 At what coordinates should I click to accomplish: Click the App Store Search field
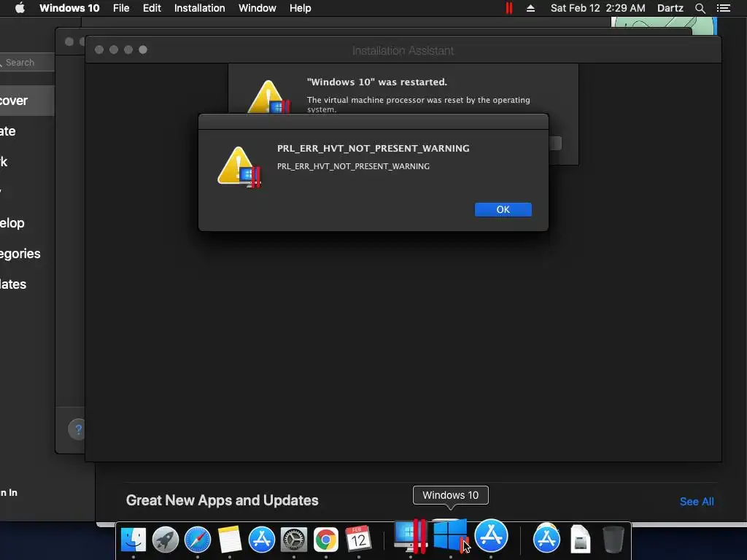[27, 63]
